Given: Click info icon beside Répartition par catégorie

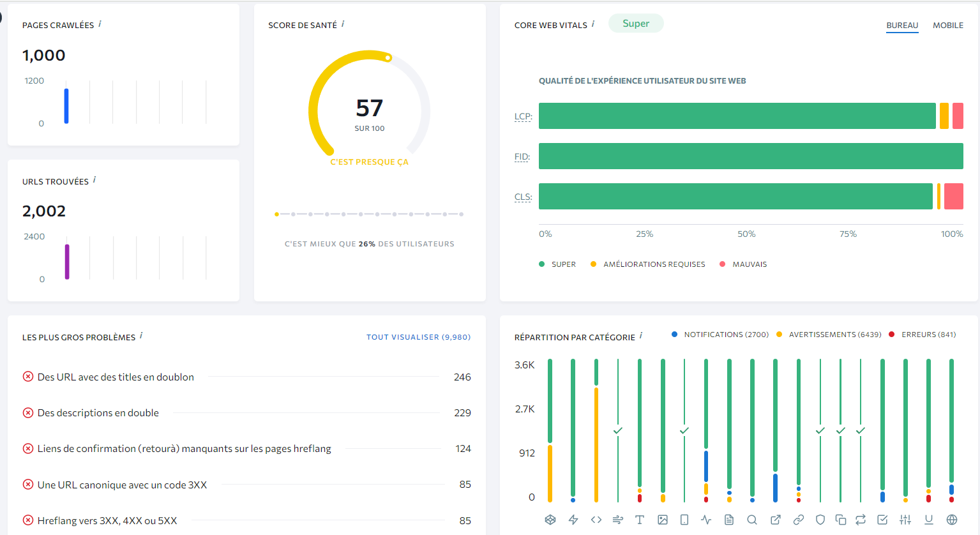Looking at the screenshot, I should coord(641,336).
